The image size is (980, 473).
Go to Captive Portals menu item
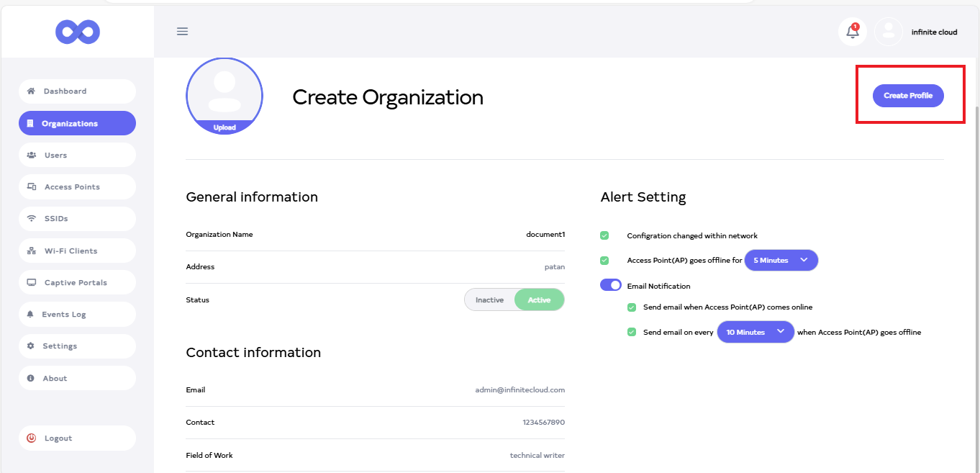(x=76, y=283)
